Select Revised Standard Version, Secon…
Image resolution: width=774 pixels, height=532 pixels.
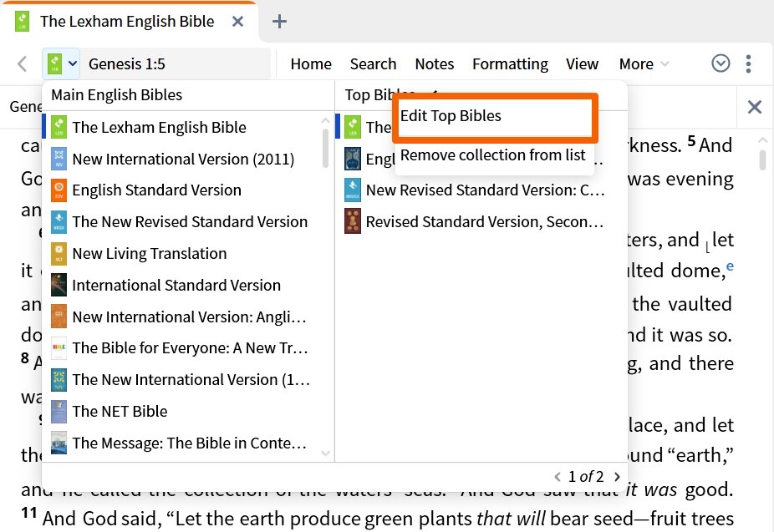pyautogui.click(x=485, y=222)
